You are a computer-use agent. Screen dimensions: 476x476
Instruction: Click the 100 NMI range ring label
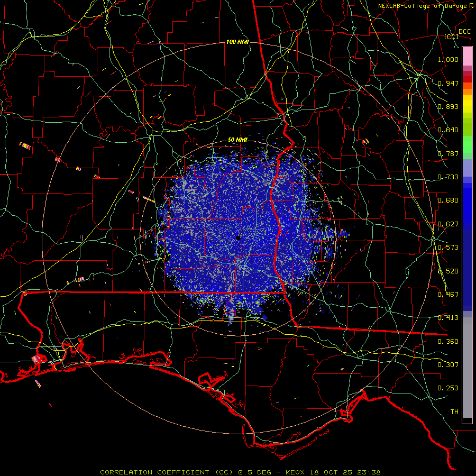pos(237,42)
